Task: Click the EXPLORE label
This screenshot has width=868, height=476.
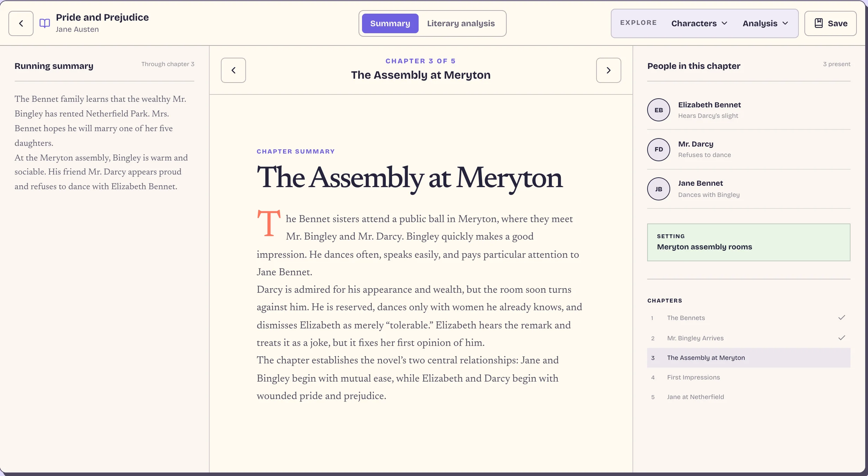Action: 638,23
